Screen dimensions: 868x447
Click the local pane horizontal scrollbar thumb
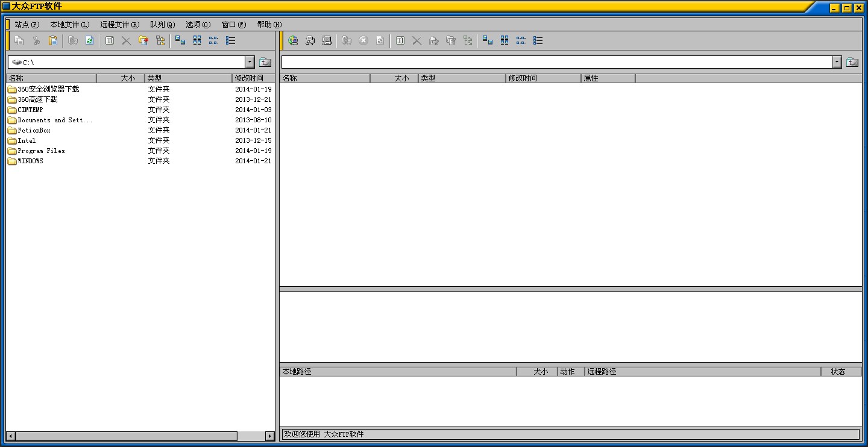point(127,436)
